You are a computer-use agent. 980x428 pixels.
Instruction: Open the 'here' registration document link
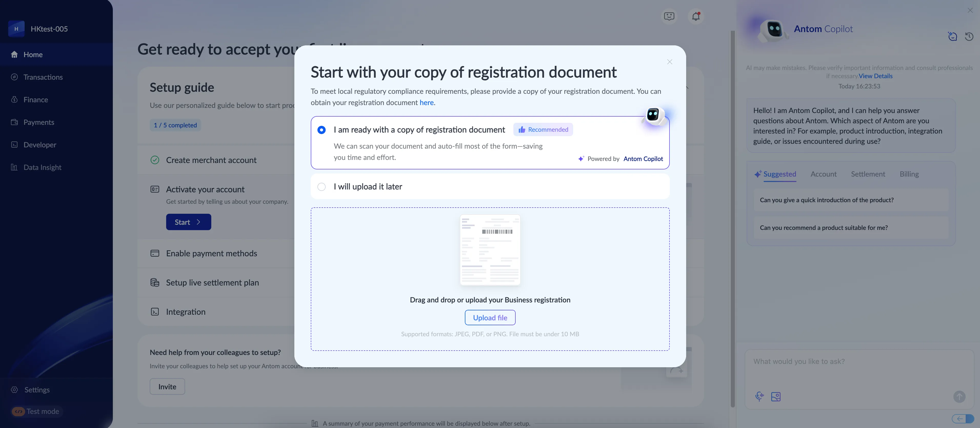[x=426, y=103]
